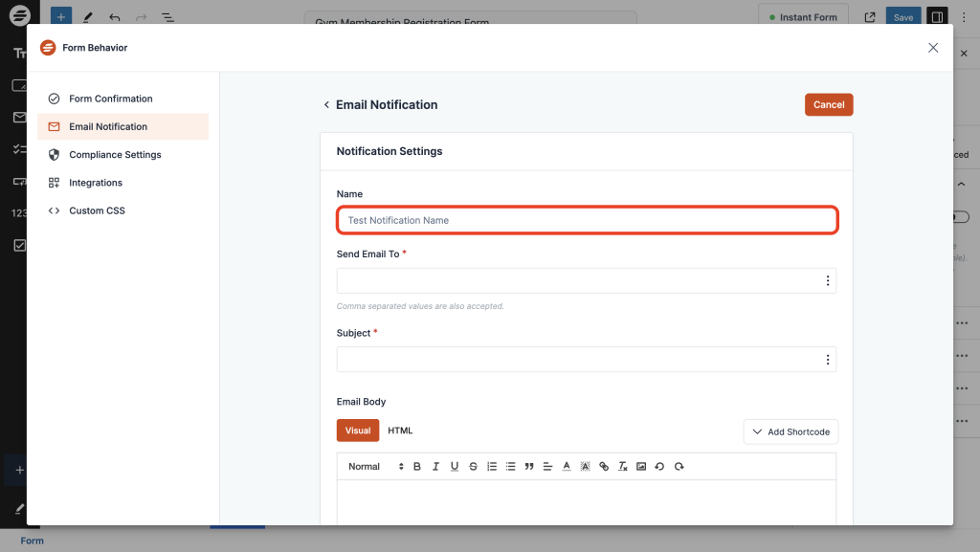The width and height of the screenshot is (980, 552).
Task: Open the Normal heading style dropdown
Action: [x=376, y=467]
